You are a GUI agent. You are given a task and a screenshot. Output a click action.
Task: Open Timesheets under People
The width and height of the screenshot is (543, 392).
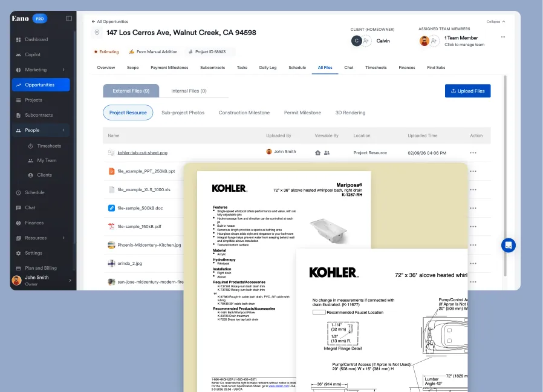tap(49, 146)
